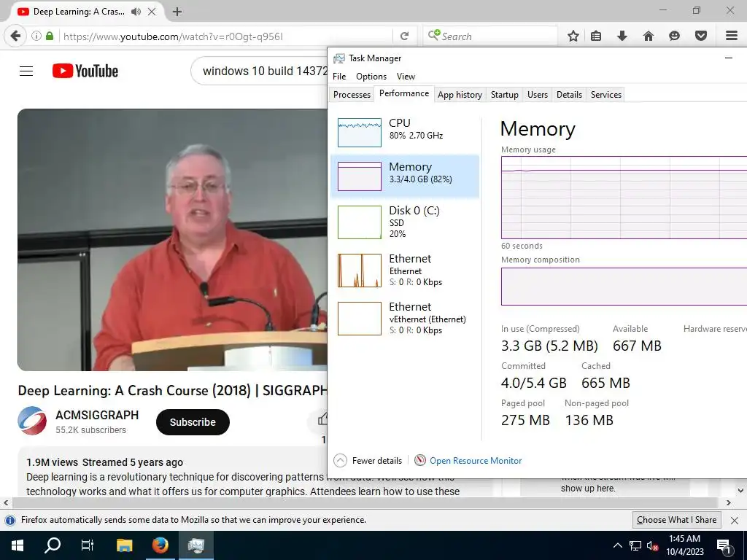Select Disk 0 (C:) performance item
The width and height of the screenshot is (747, 560).
(x=405, y=222)
